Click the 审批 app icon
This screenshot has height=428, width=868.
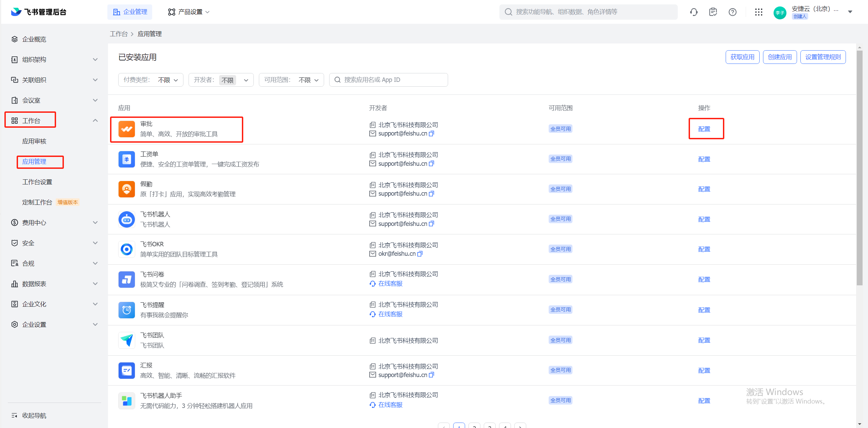click(x=127, y=129)
